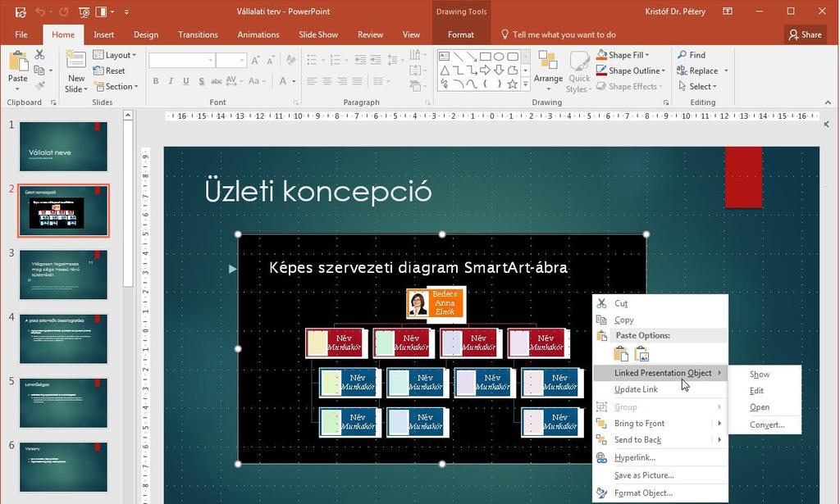Image resolution: width=840 pixels, height=504 pixels.
Task: Open the Arrange objects menu
Action: tap(548, 71)
